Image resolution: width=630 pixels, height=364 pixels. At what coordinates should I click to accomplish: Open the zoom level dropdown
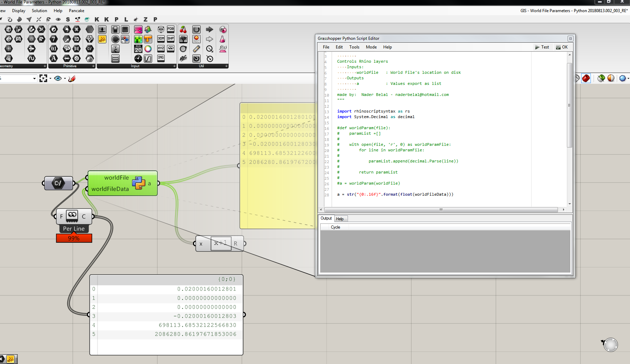34,79
